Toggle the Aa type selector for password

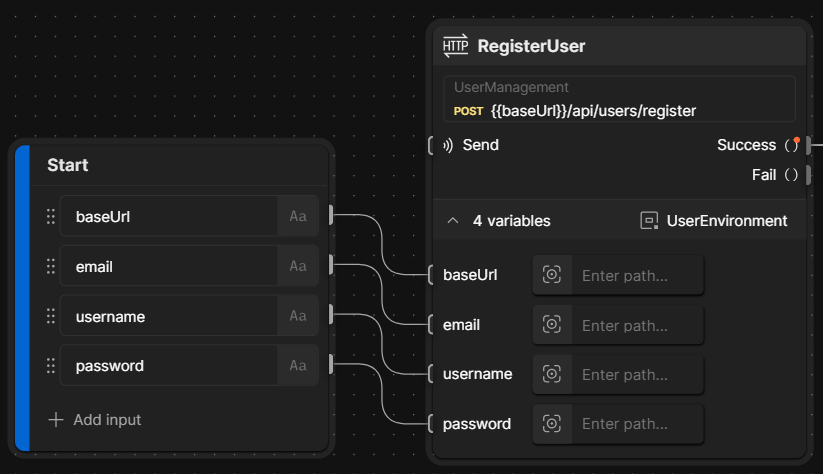(x=298, y=366)
